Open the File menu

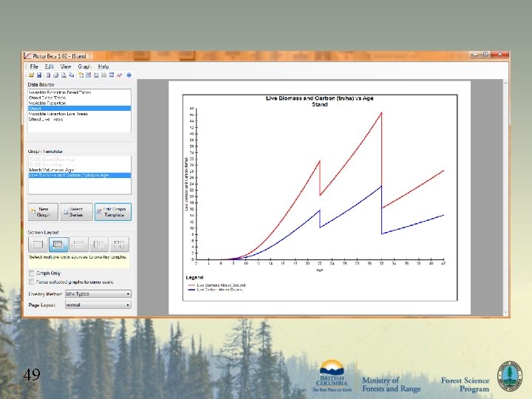point(34,66)
